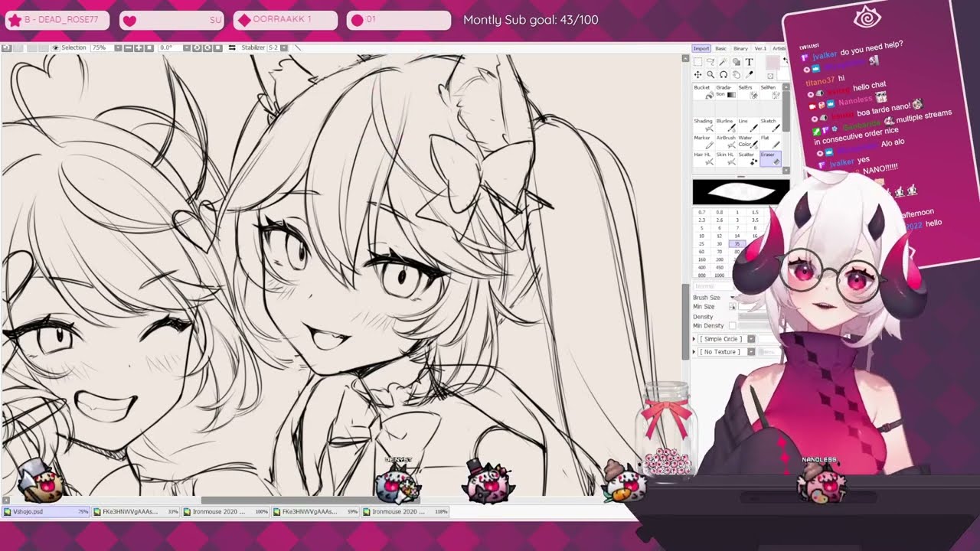The height and width of the screenshot is (551, 980).
Task: Reset the view rotation
Action: (x=217, y=47)
